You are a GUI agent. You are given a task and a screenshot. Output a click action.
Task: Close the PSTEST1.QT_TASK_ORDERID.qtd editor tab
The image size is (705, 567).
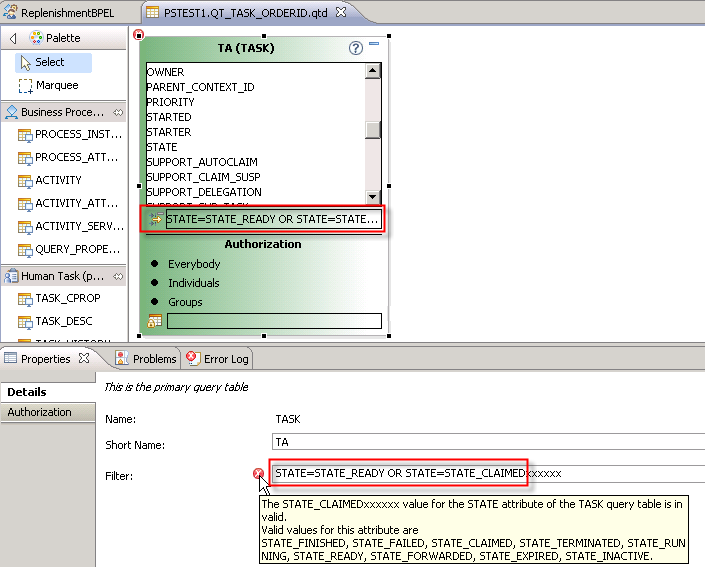341,12
